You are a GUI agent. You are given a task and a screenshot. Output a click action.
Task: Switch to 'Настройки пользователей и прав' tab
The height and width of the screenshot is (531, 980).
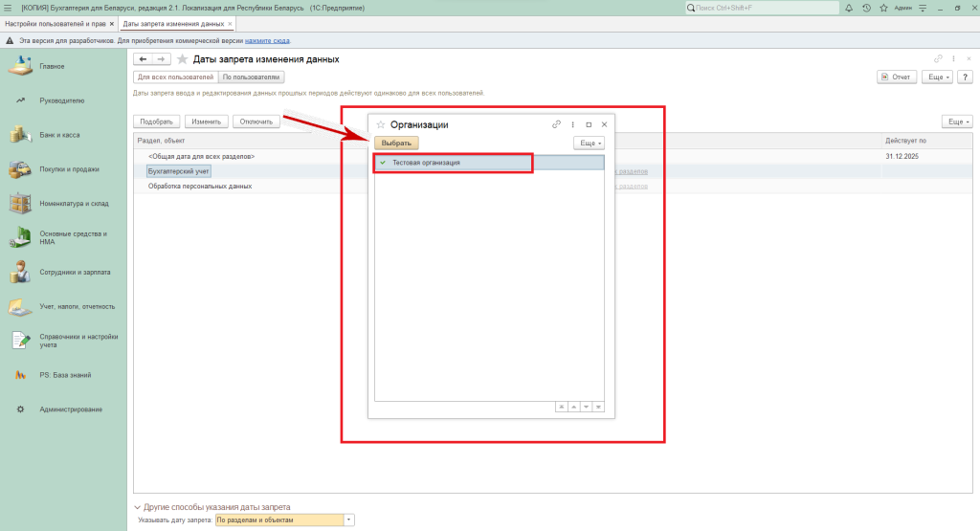[55, 23]
